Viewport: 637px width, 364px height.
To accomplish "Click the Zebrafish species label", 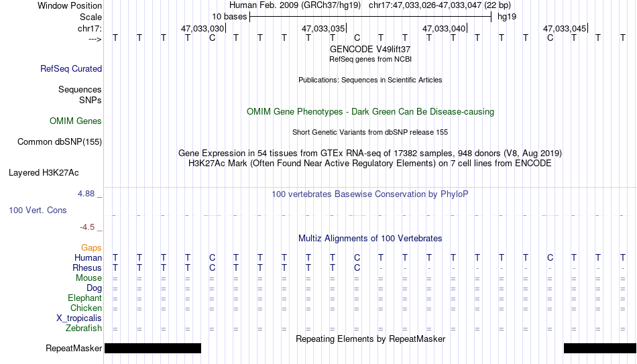I will click(84, 328).
